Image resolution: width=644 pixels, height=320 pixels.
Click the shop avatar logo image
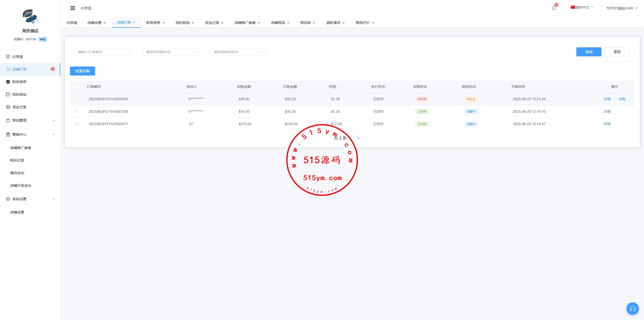coord(30,16)
